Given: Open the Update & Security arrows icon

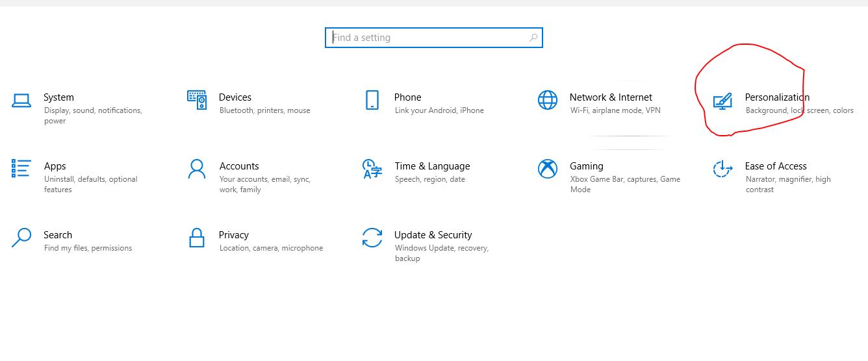Looking at the screenshot, I should (x=372, y=238).
